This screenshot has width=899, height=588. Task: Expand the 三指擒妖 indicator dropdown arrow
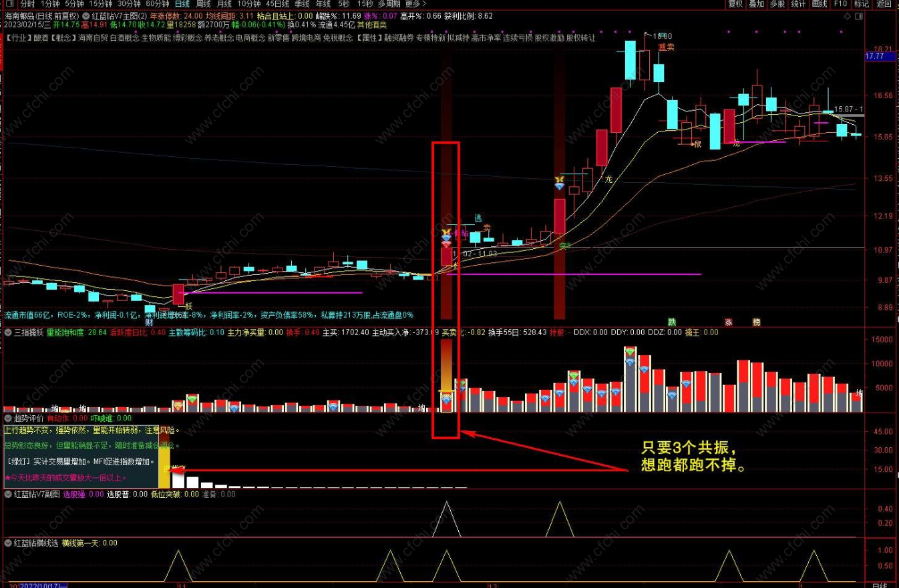8,332
